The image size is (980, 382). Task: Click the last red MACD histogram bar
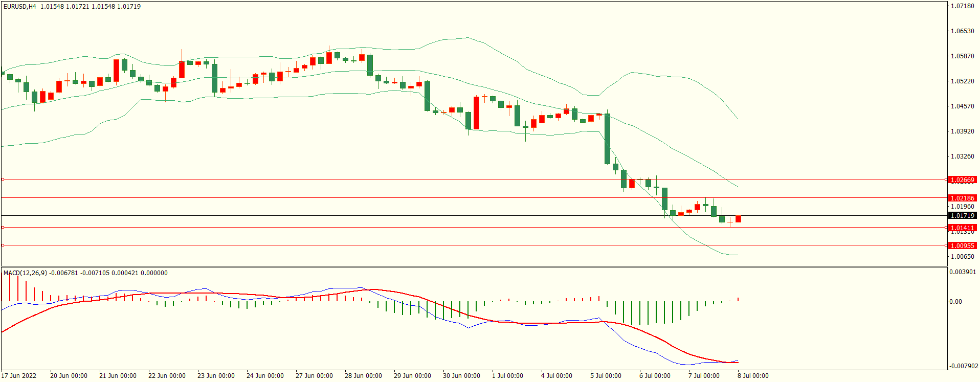point(738,299)
